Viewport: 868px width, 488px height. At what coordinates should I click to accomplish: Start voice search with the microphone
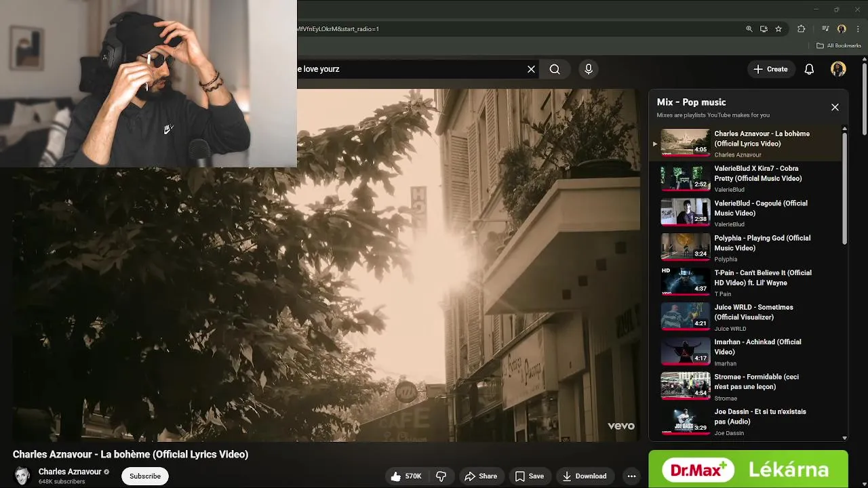[x=589, y=69]
